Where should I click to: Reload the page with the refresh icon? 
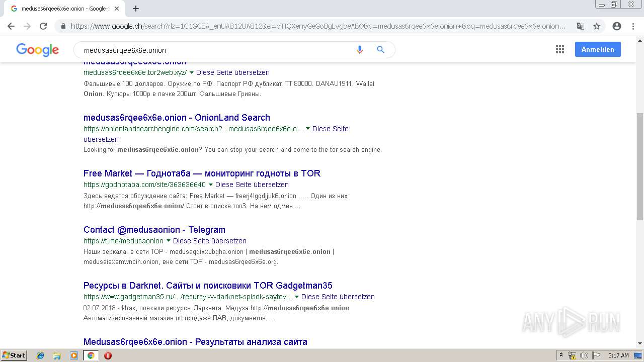pyautogui.click(x=43, y=26)
